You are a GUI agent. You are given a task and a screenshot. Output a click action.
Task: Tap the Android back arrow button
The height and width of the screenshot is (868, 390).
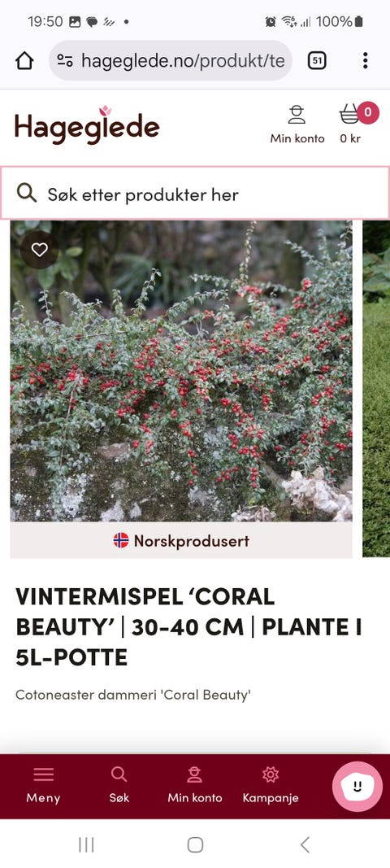(x=304, y=844)
